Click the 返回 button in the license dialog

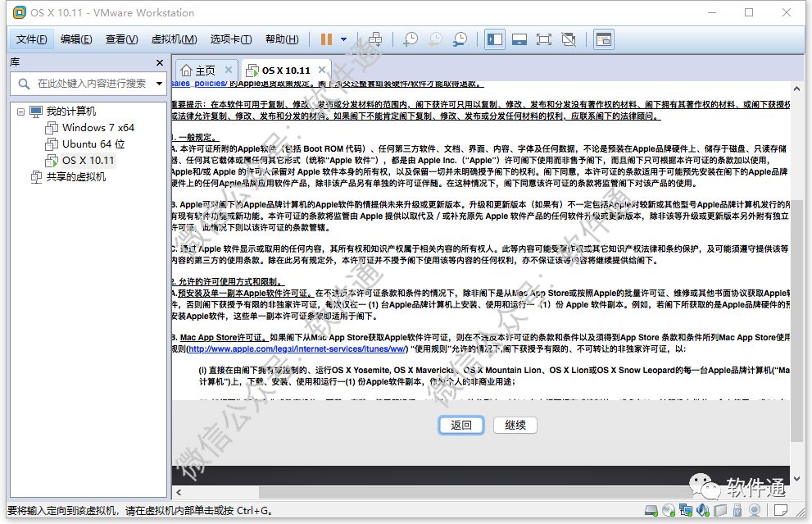click(x=460, y=425)
